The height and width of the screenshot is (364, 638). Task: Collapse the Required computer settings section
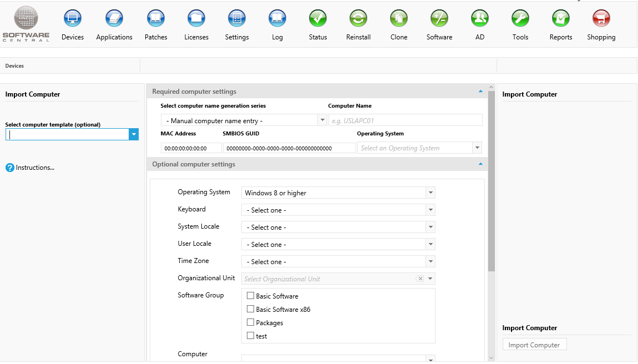click(x=480, y=91)
